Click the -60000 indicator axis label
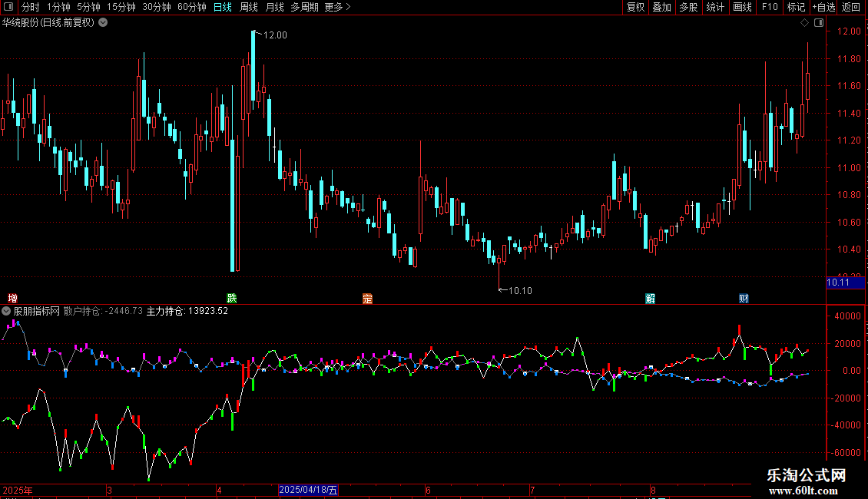The height and width of the screenshot is (499, 868). pos(845,452)
